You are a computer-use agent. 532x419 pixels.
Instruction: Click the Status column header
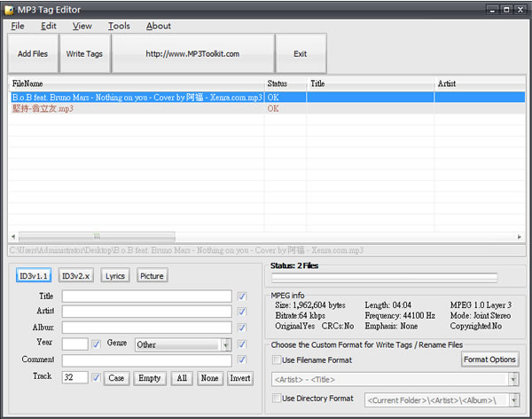tap(285, 83)
